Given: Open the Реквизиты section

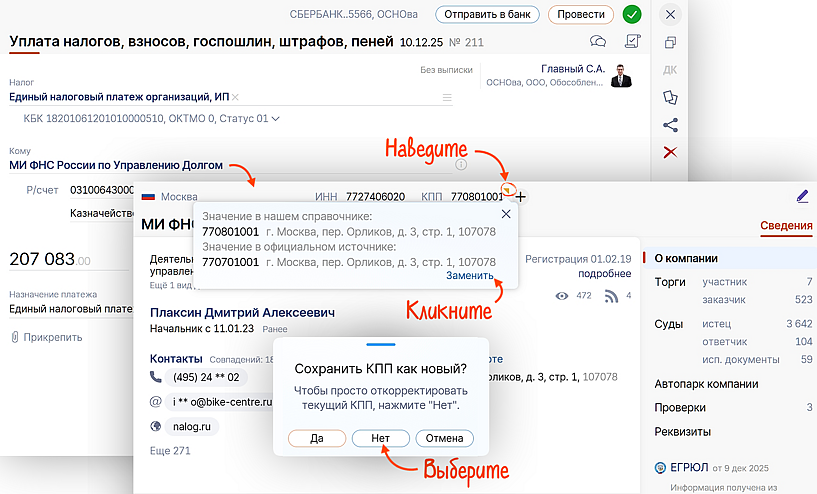Looking at the screenshot, I should (x=682, y=432).
